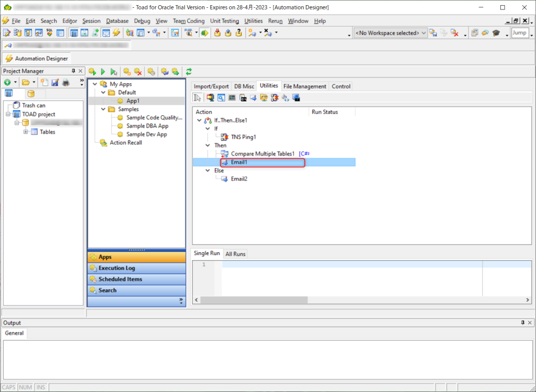
Task: Click the gear with green arrow export icon
Action: [x=175, y=72]
